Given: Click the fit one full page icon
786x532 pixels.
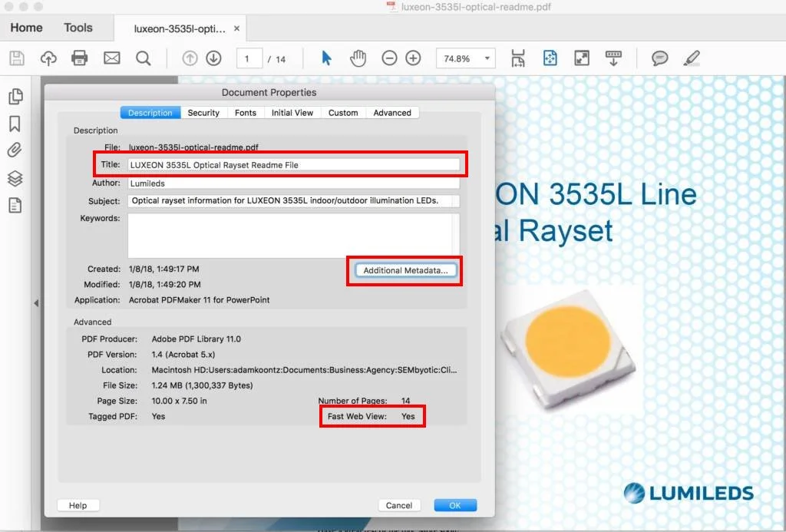Looking at the screenshot, I should click(x=550, y=58).
